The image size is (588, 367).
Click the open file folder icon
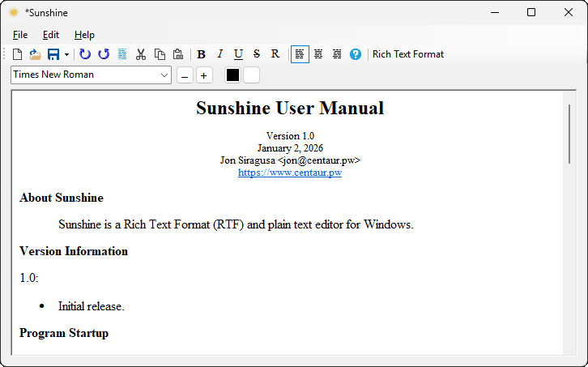pos(35,54)
